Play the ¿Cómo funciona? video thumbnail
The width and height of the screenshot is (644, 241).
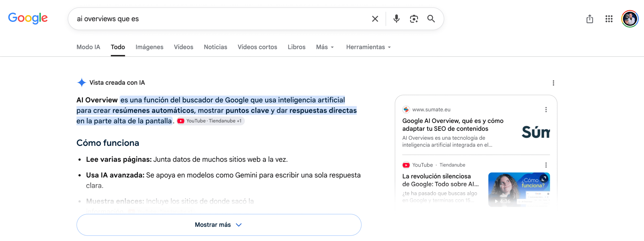[519, 189]
